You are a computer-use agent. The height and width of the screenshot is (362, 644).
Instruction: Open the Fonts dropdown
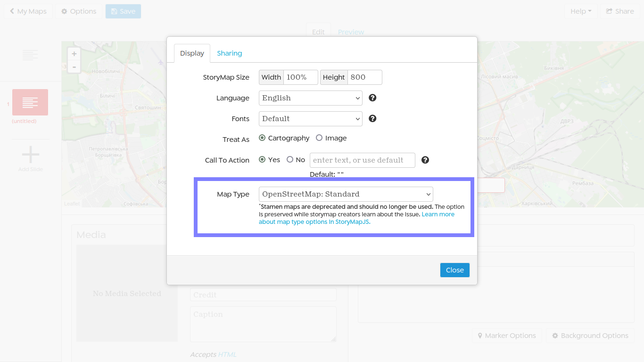coord(311,119)
